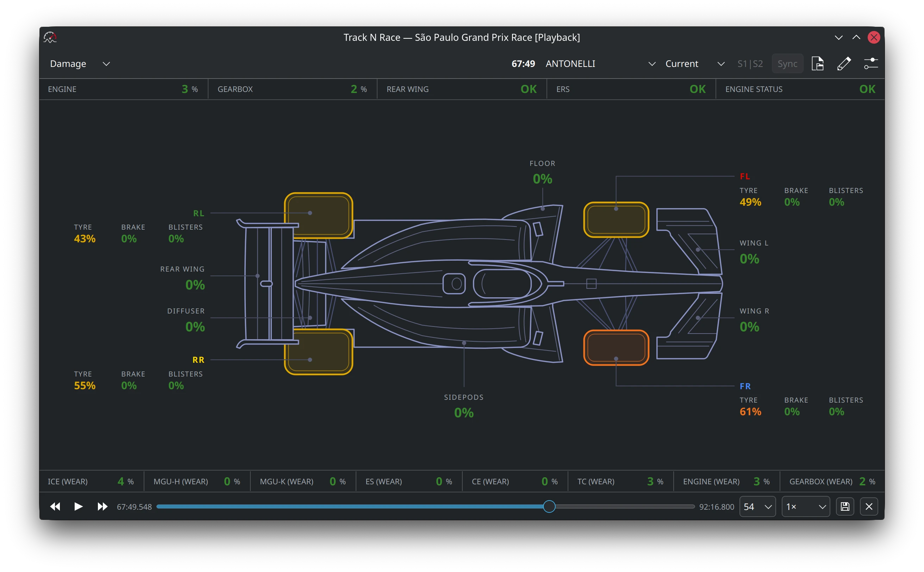The image size is (924, 572).
Task: Click the TC (WEAR) 3 % cell
Action: [x=620, y=481]
